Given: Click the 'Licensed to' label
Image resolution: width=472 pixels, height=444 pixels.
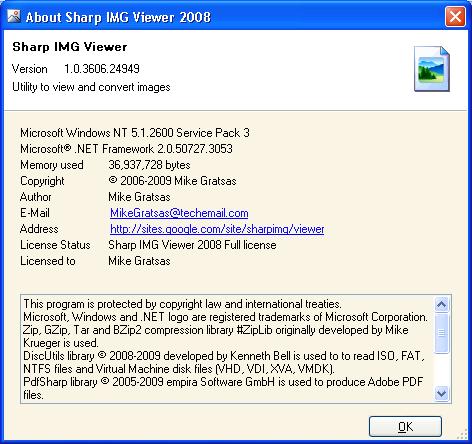Looking at the screenshot, I should 48,261.
